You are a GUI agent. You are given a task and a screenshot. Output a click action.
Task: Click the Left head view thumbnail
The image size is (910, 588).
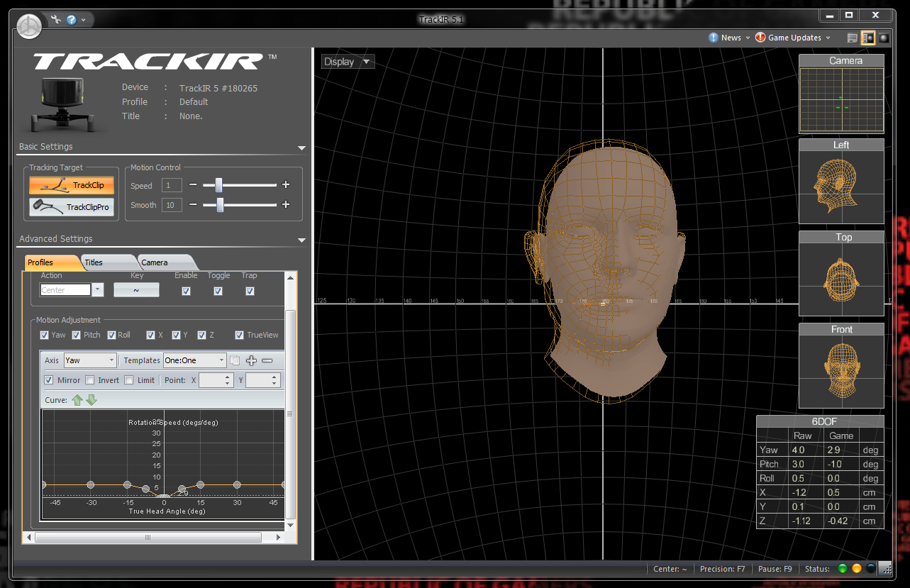tap(841, 181)
